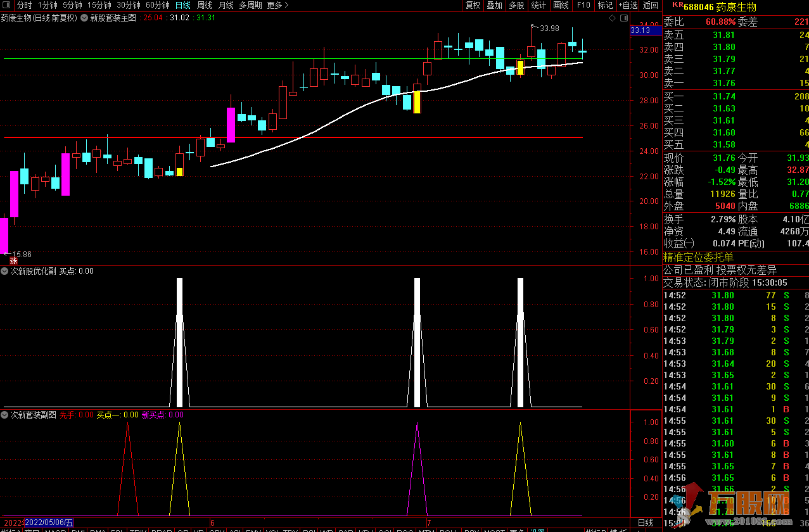Viewport: 809px width, 532px height.
Task: Open the 60分钟 period tab
Action: tap(158, 5)
